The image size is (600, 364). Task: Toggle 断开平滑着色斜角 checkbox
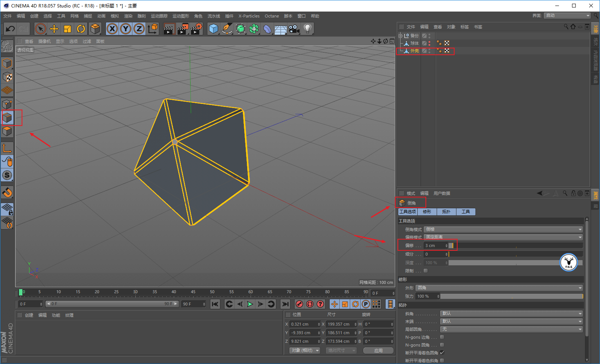pos(442,361)
